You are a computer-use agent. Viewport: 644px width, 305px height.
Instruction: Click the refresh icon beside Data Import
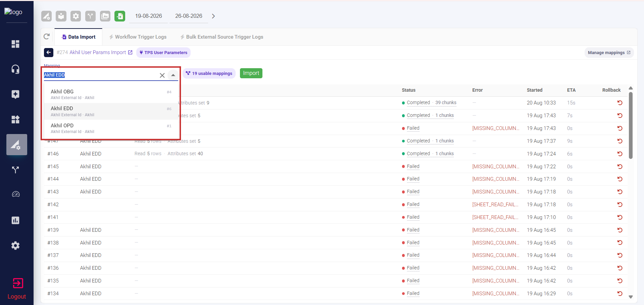(47, 36)
